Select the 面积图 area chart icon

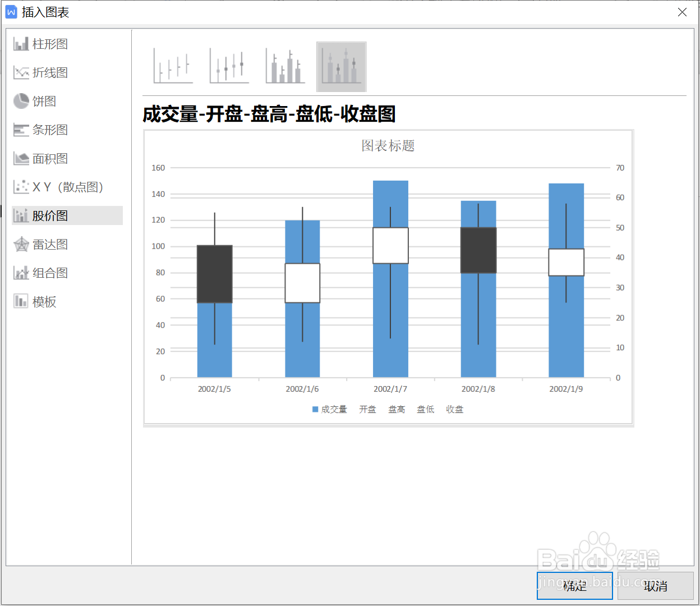[x=21, y=158]
